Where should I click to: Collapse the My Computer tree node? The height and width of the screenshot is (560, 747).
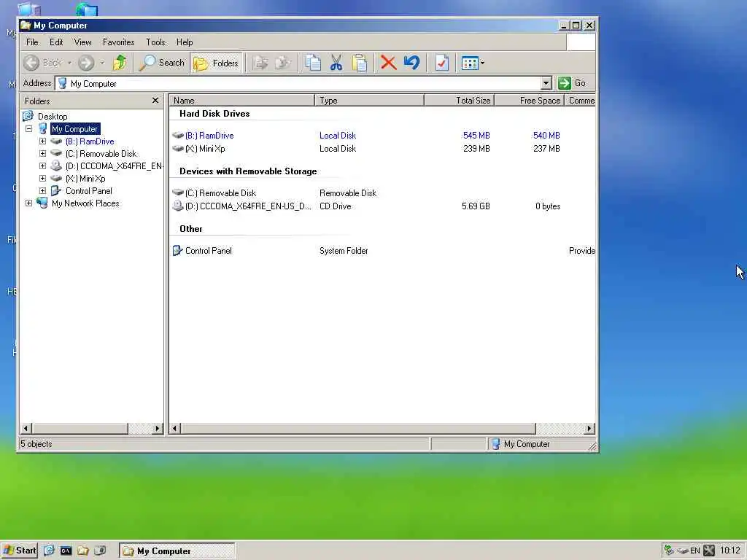(28, 129)
